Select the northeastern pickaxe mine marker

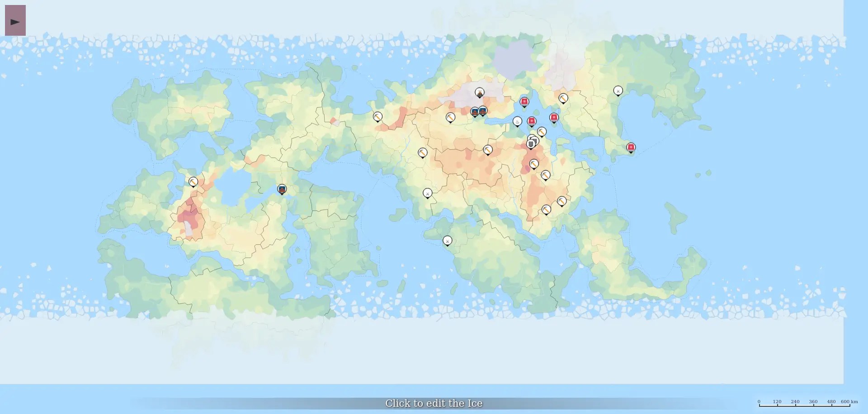click(x=563, y=97)
